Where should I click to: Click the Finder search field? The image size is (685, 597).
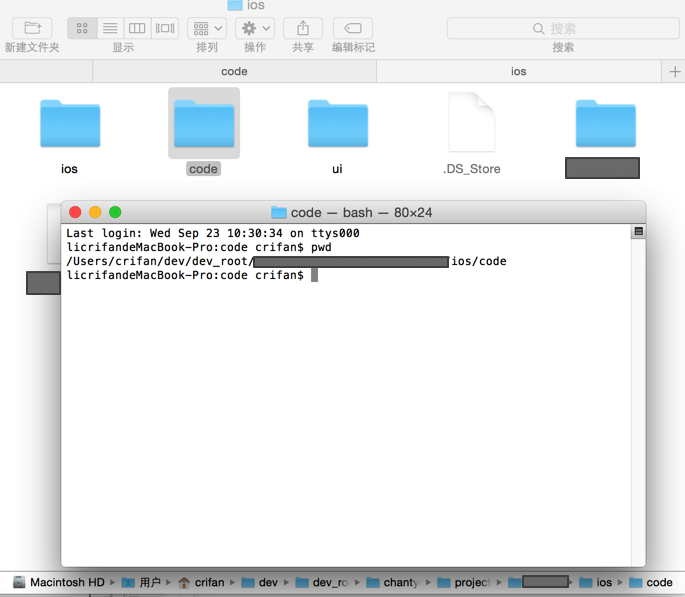(x=563, y=28)
